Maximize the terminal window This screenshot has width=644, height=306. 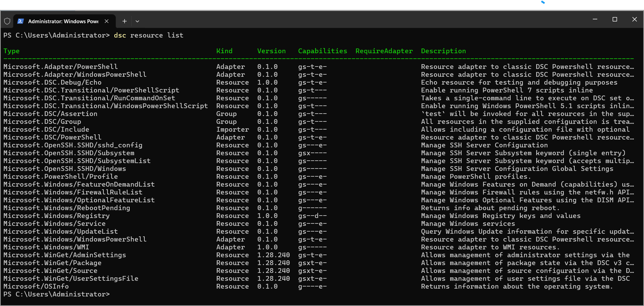(x=615, y=19)
